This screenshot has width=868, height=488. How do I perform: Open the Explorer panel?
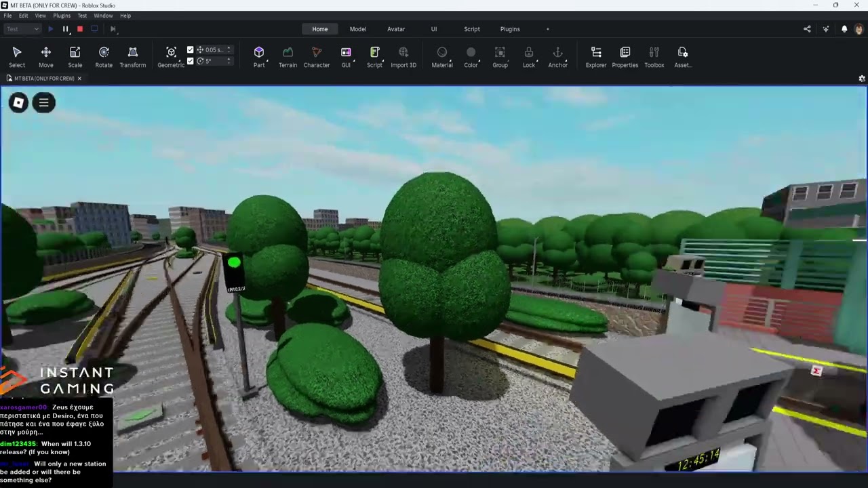click(x=596, y=57)
